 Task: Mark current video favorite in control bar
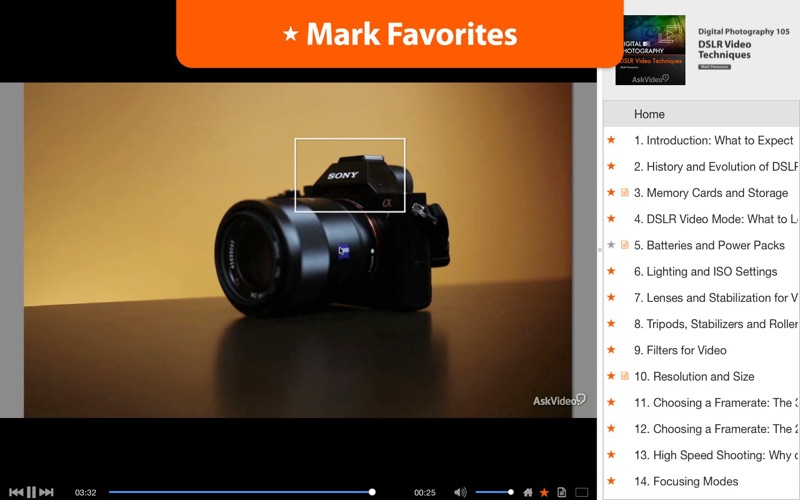pyautogui.click(x=544, y=492)
